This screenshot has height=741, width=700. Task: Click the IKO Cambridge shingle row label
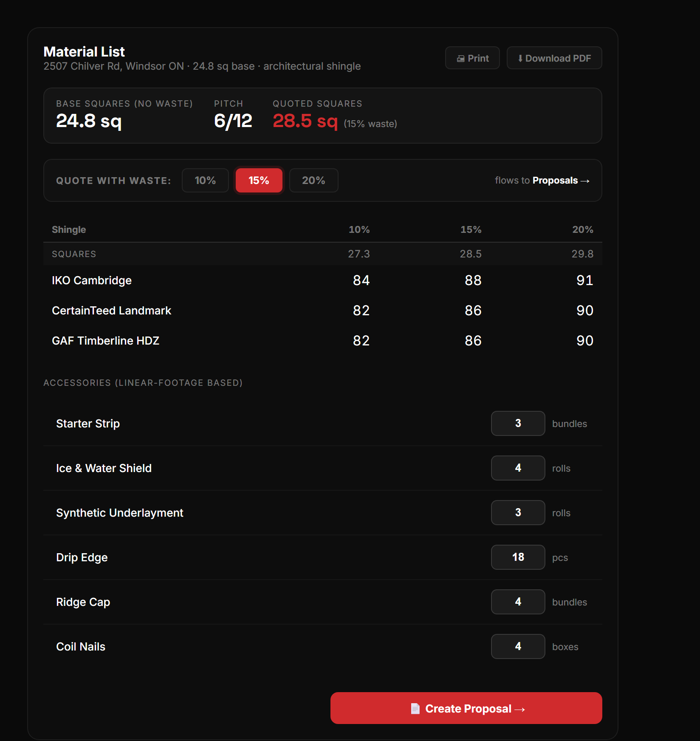(x=92, y=280)
